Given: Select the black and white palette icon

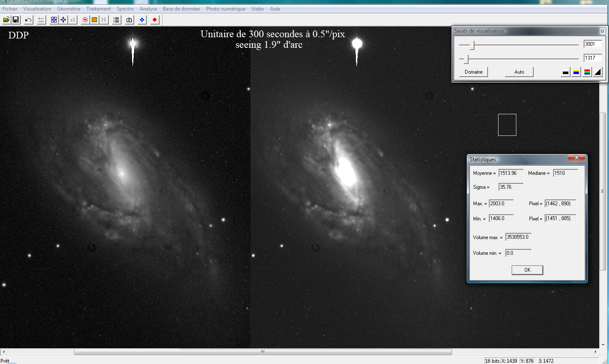Looking at the screenshot, I should click(565, 72).
